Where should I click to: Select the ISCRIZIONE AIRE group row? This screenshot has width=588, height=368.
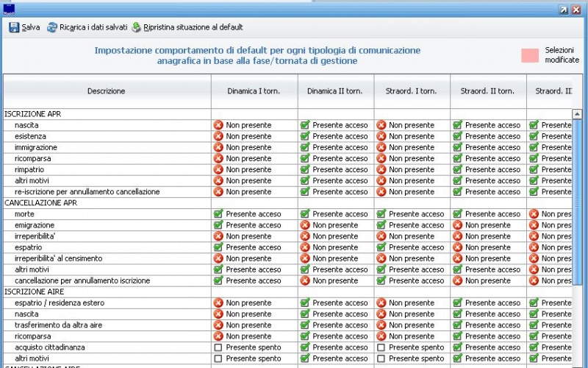[35, 291]
